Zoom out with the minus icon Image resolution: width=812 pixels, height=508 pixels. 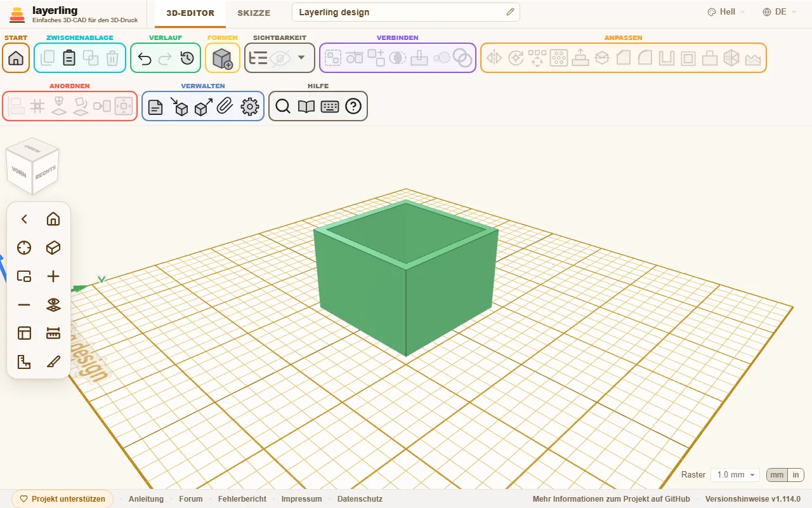point(24,305)
